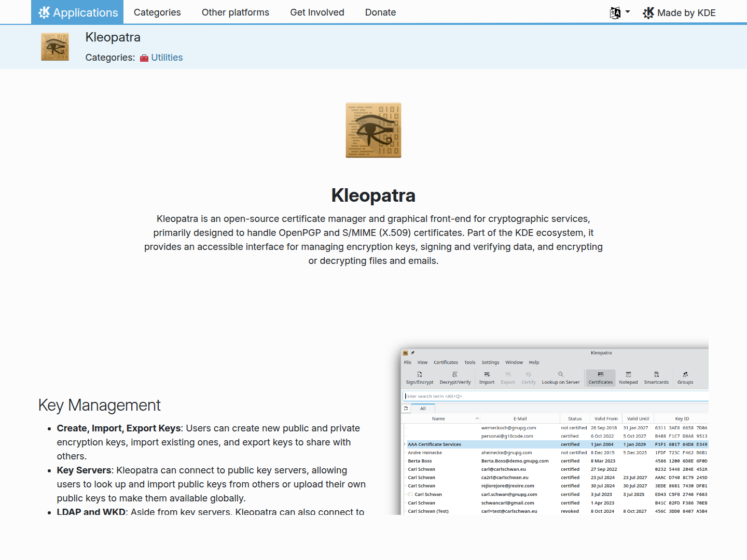The width and height of the screenshot is (747, 560).
Task: Expand the language dropdown arrow
Action: [x=628, y=11]
